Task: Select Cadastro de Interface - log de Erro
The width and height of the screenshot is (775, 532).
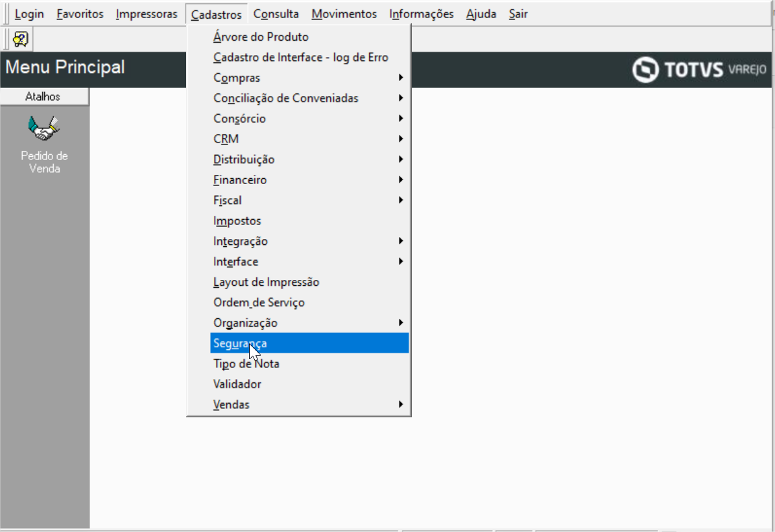Action: (x=309, y=57)
